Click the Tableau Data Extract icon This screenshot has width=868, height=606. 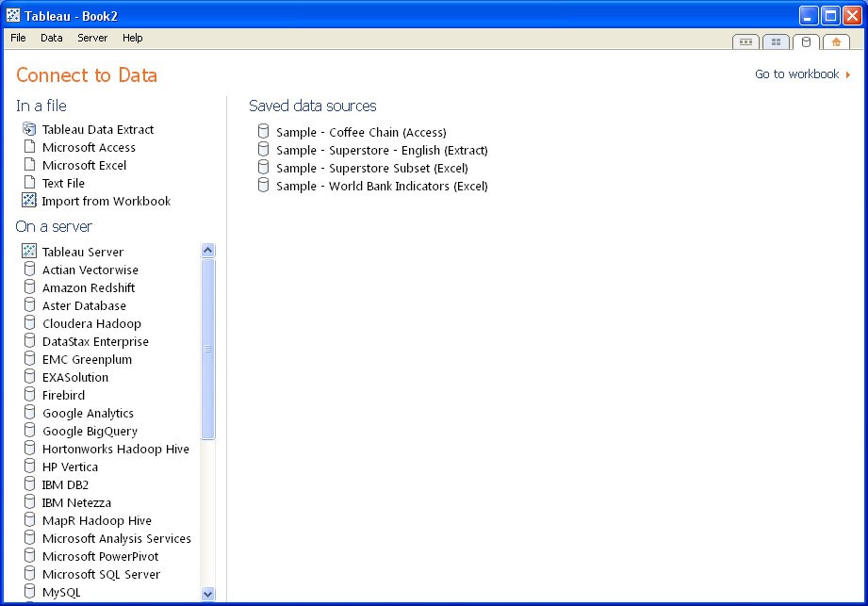[29, 129]
